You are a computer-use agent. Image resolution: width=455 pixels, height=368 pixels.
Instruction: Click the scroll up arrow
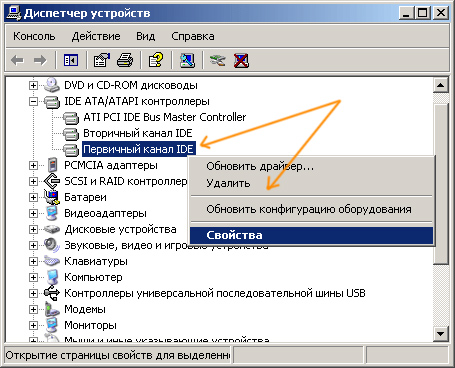pyautogui.click(x=440, y=86)
